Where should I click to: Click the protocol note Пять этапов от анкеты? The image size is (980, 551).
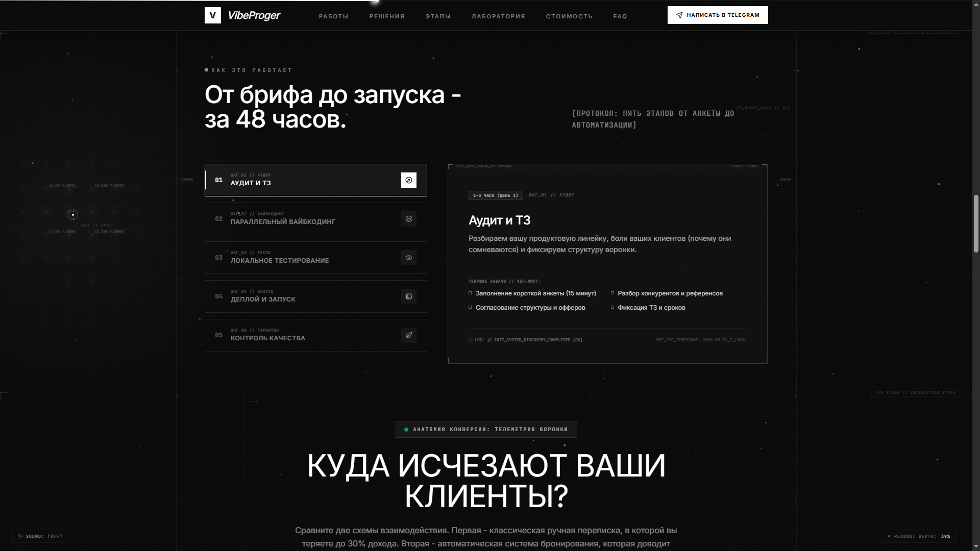[653, 119]
